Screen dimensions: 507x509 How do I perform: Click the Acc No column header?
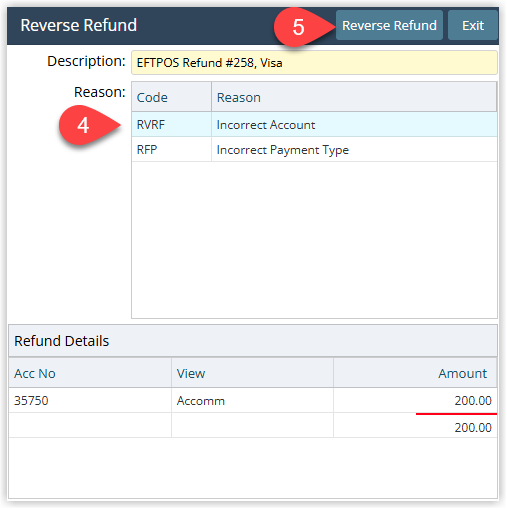90,373
